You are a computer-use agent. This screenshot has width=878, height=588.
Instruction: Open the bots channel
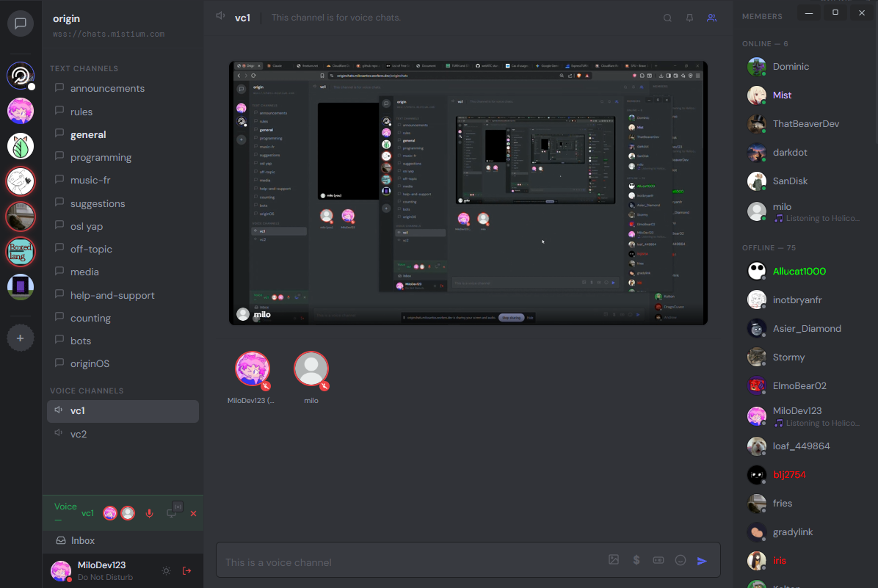(x=123, y=341)
